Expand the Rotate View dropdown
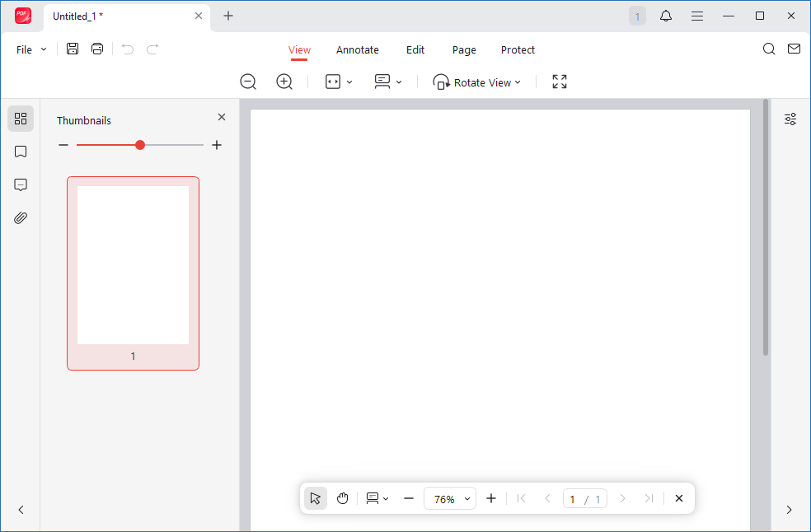 click(x=478, y=82)
